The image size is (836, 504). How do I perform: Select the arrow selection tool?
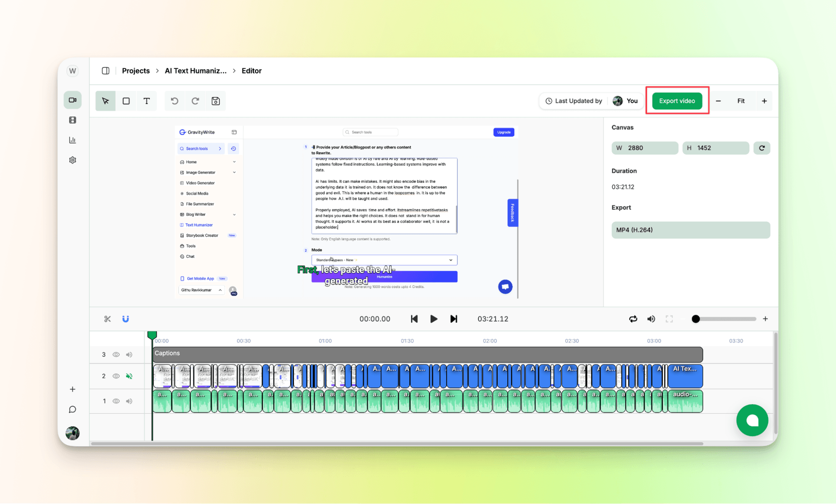click(x=105, y=101)
